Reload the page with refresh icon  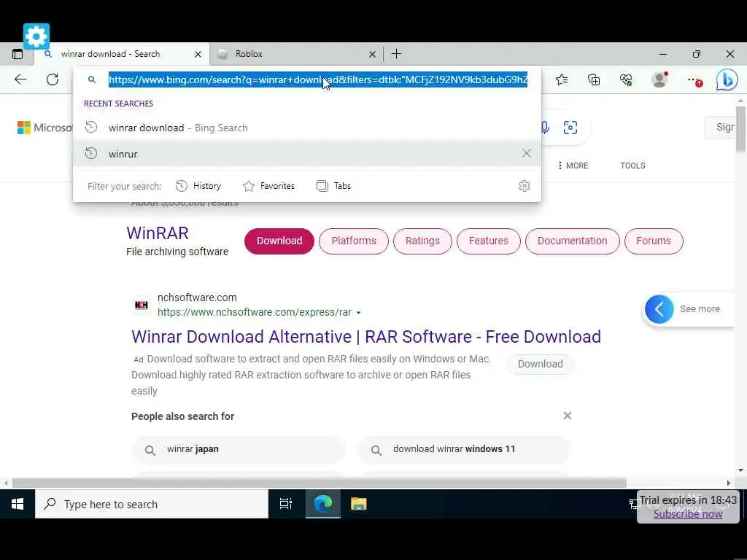click(x=53, y=79)
